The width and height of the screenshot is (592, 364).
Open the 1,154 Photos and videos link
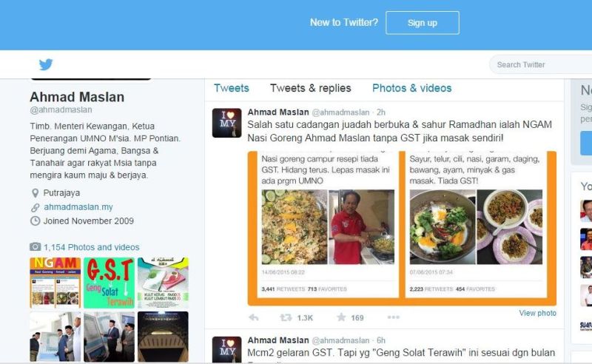(x=91, y=247)
